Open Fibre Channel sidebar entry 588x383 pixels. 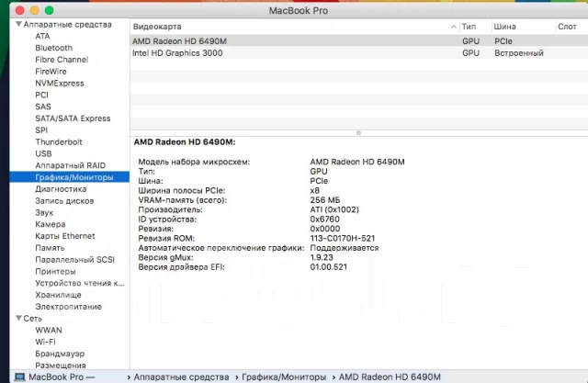click(x=62, y=60)
